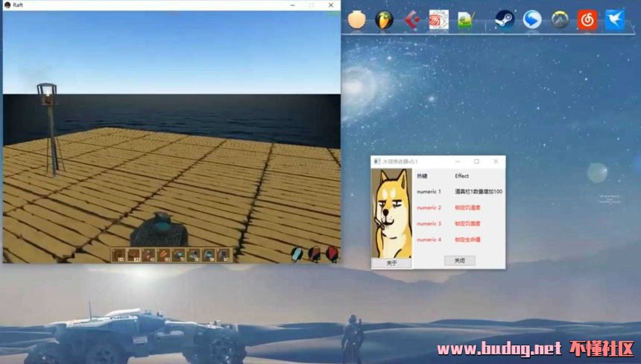The image size is (641, 364).
Task: Click the red health meter icon
Action: click(x=332, y=254)
